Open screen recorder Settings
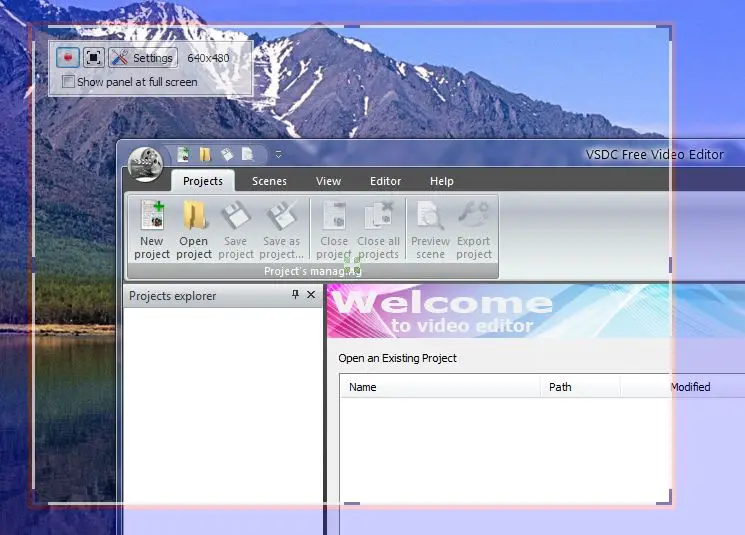Screen dimensions: 745x535 coord(143,58)
